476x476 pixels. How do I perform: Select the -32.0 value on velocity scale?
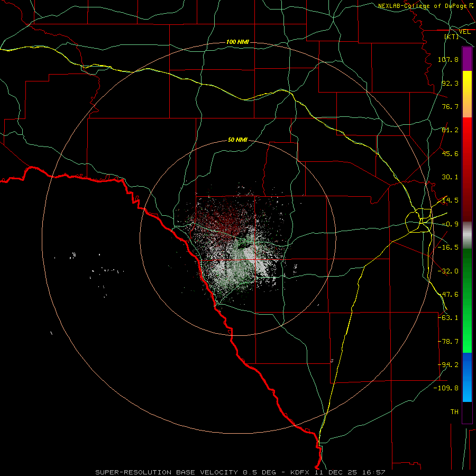click(x=448, y=271)
